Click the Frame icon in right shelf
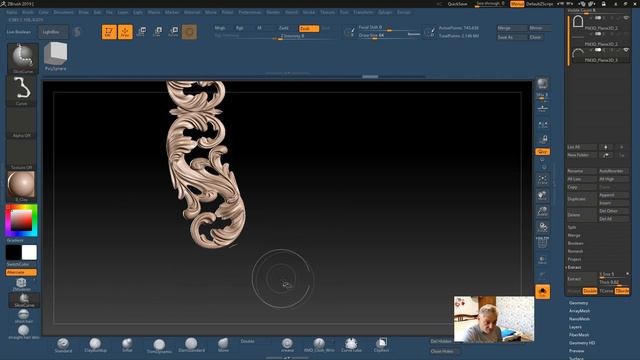Screen dimensions: 640x360 542,180
